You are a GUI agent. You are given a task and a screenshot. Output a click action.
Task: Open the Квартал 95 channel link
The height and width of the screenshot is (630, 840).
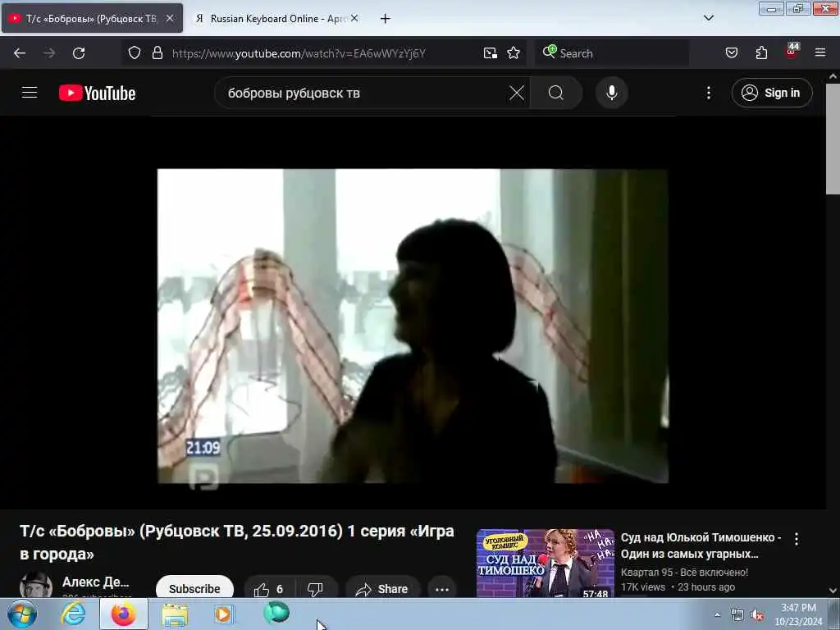tap(684, 572)
